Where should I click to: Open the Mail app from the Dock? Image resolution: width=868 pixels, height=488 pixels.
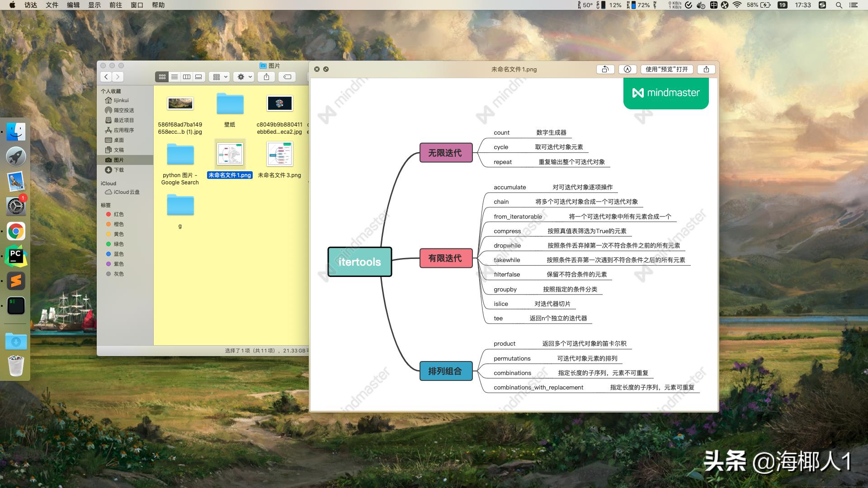click(15, 181)
